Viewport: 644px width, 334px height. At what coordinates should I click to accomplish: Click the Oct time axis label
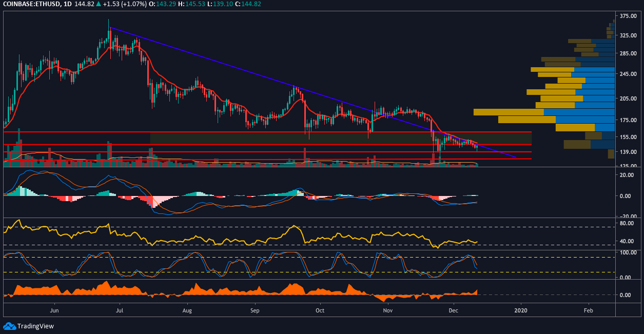point(320,310)
